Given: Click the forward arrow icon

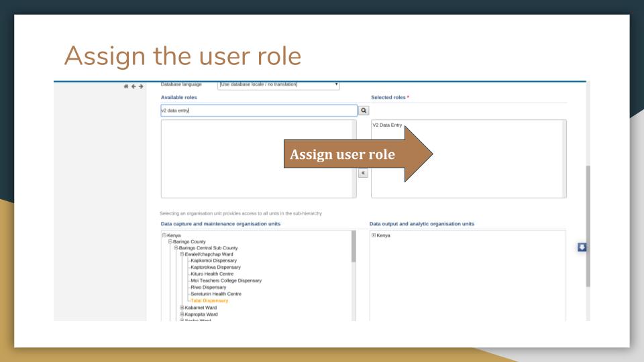Looking at the screenshot, I should (x=141, y=86).
